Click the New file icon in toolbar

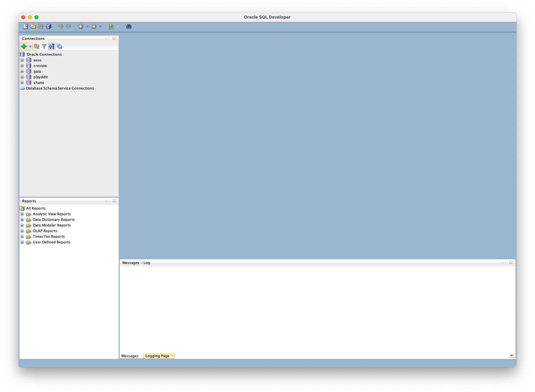26,27
